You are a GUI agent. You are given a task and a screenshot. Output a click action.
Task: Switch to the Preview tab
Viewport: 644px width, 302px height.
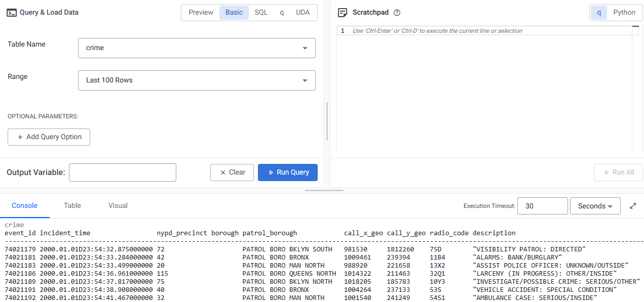[x=201, y=12]
